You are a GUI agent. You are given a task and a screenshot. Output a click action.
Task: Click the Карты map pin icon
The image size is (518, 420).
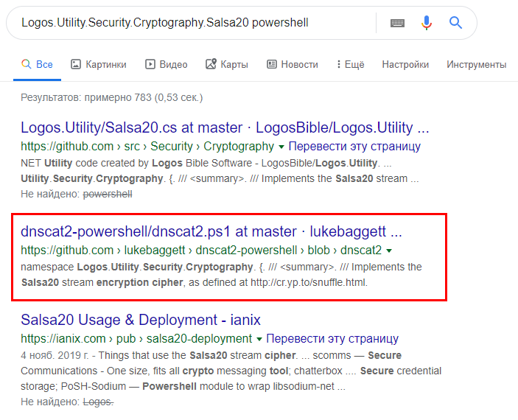pos(211,64)
